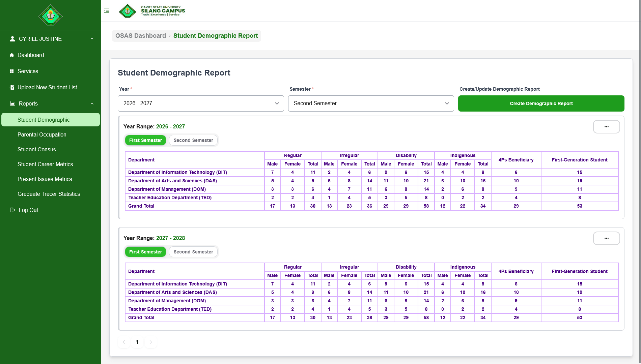Click the Upload New Student List file icon

(12, 87)
